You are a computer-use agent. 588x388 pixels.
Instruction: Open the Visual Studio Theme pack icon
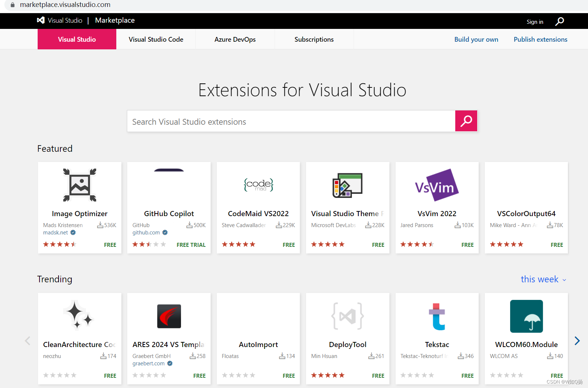(x=347, y=185)
